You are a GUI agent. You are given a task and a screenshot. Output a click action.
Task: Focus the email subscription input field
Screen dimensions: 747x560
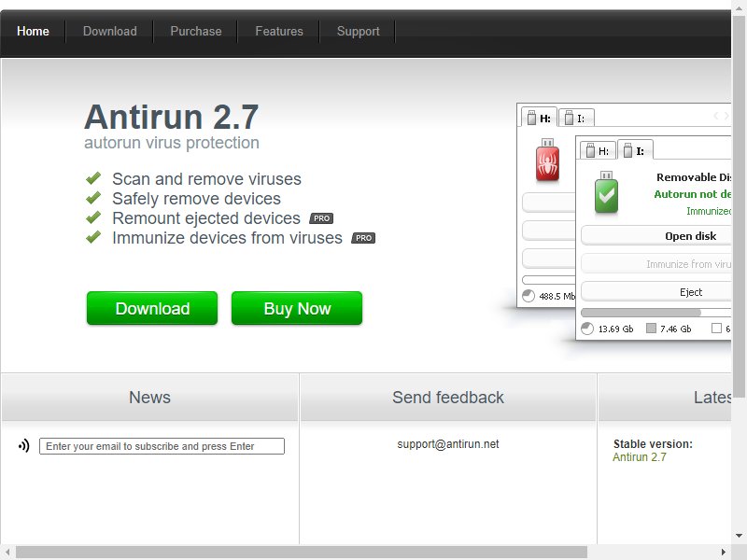coord(162,446)
